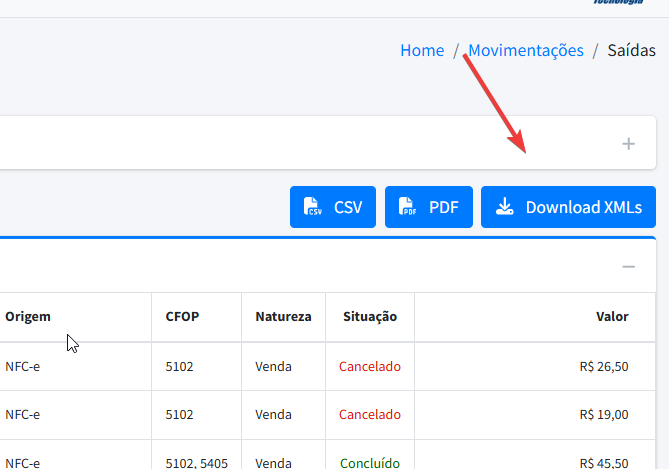The width and height of the screenshot is (669, 469).
Task: Go to Home in breadcrumb
Action: tap(422, 50)
